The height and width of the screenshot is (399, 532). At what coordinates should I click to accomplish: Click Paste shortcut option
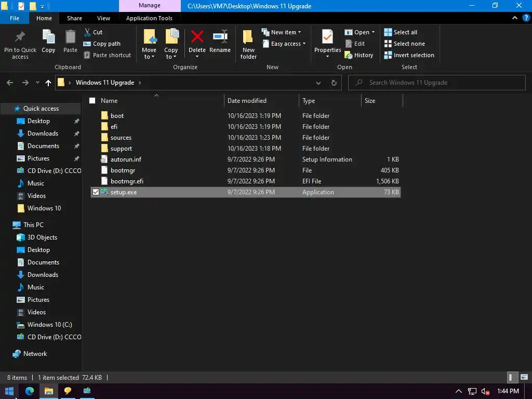107,55
